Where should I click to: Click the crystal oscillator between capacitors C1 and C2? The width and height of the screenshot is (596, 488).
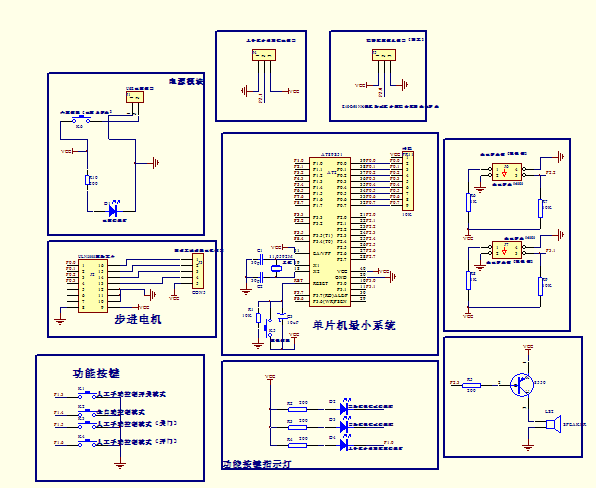[277, 268]
